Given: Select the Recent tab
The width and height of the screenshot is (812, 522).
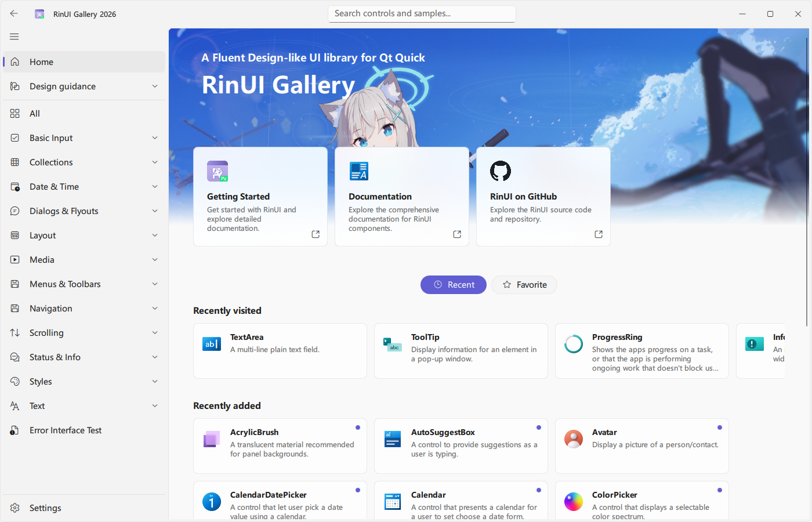Looking at the screenshot, I should [454, 285].
